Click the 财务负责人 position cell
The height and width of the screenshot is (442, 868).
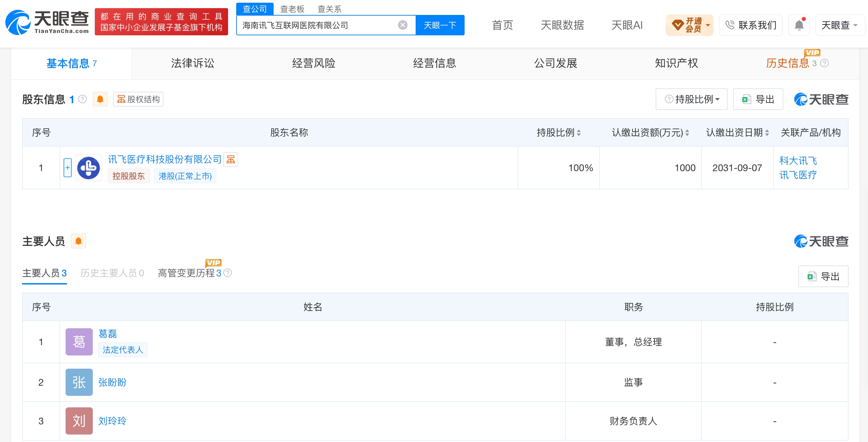[633, 421]
